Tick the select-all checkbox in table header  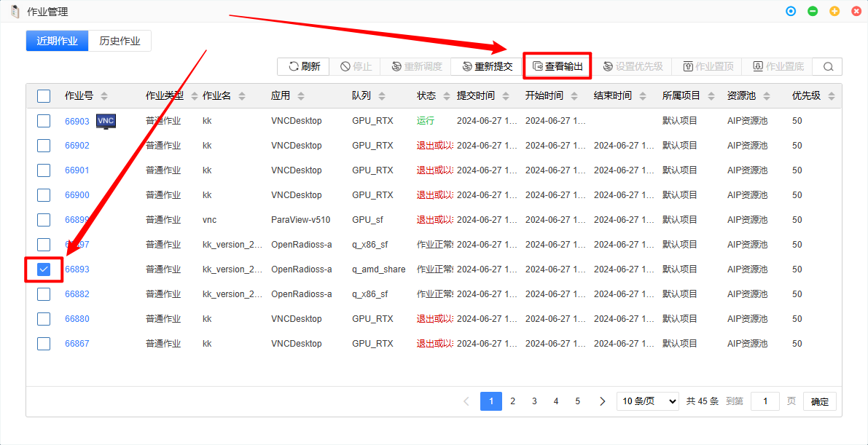(44, 95)
